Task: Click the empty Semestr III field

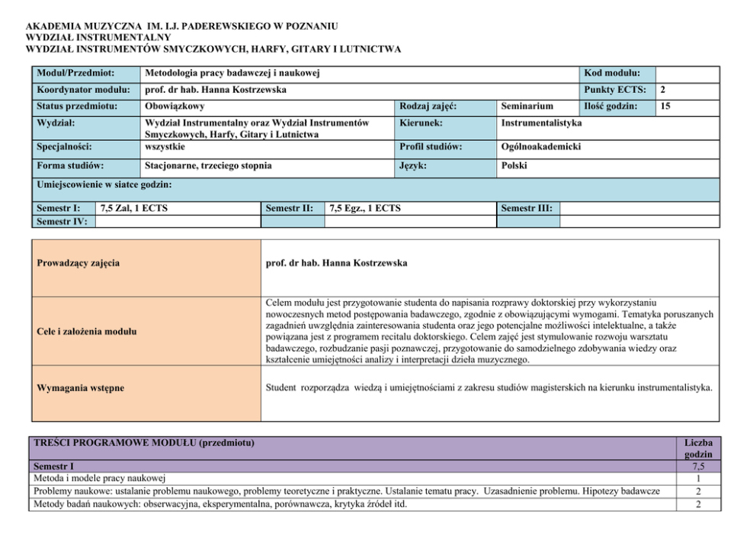Action: pos(639,208)
